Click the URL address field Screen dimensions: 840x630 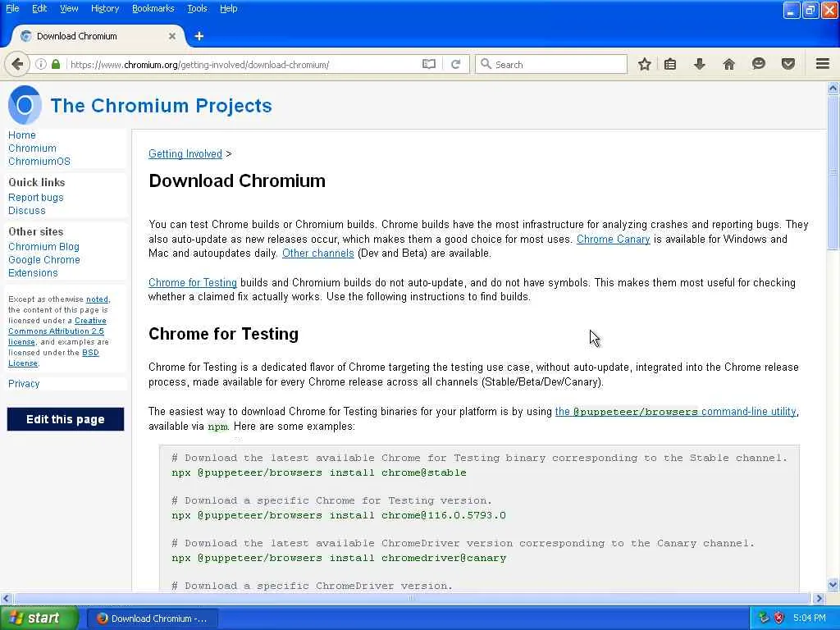tap(244, 65)
